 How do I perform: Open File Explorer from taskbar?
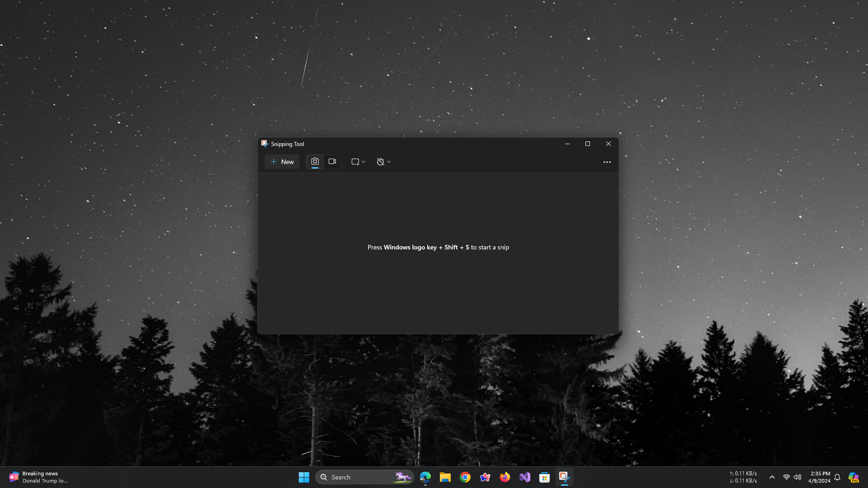click(x=445, y=477)
